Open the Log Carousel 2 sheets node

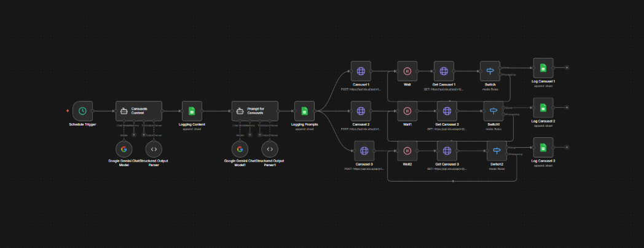tap(543, 108)
